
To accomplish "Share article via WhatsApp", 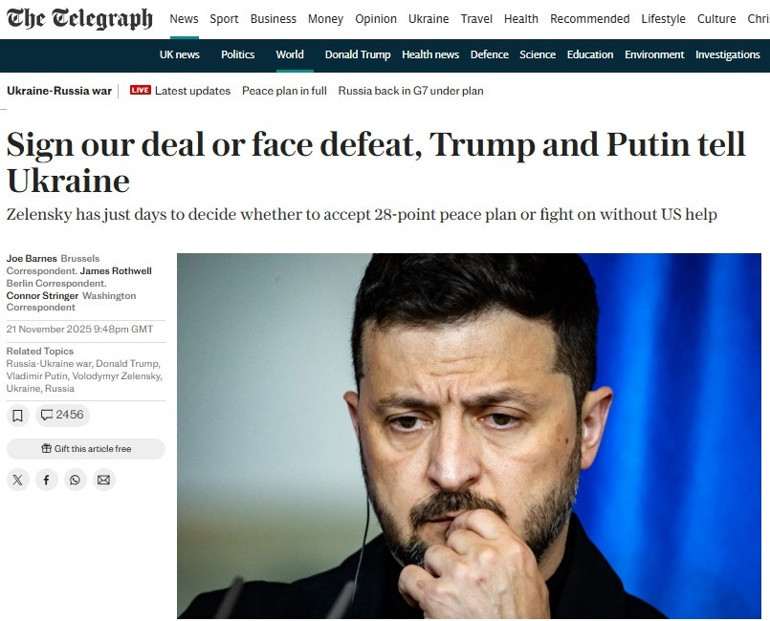I will click(x=75, y=480).
